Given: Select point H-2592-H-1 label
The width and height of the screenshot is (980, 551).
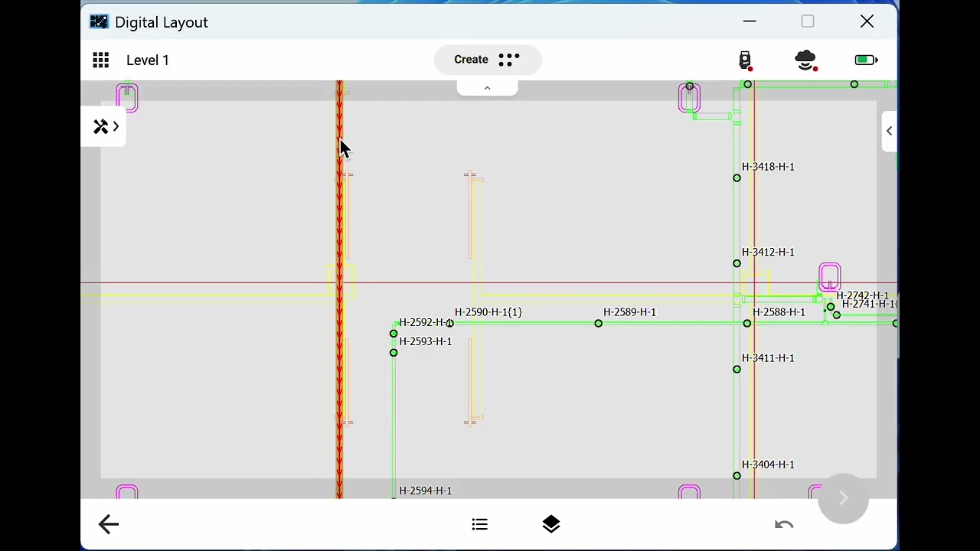Looking at the screenshot, I should (x=426, y=323).
